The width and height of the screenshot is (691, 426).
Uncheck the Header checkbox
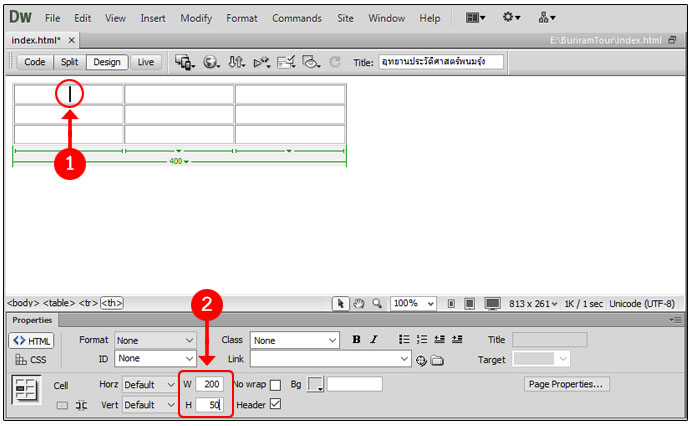(x=275, y=405)
